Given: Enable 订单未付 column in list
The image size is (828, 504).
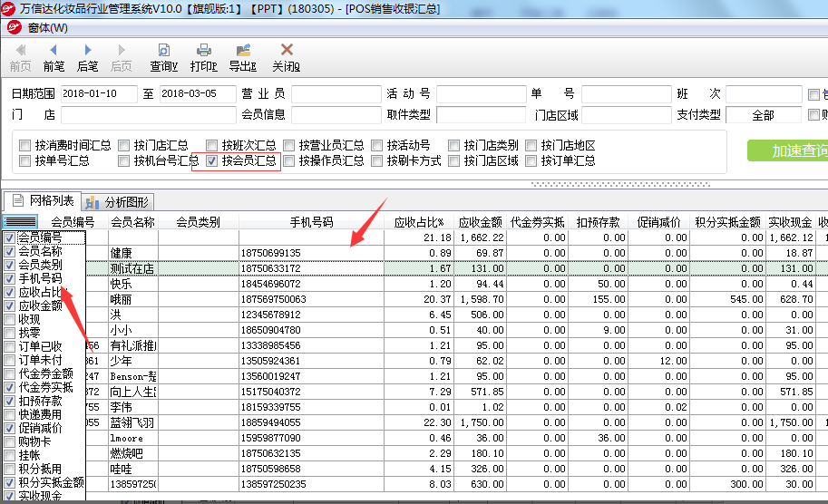Looking at the screenshot, I should (x=9, y=360).
